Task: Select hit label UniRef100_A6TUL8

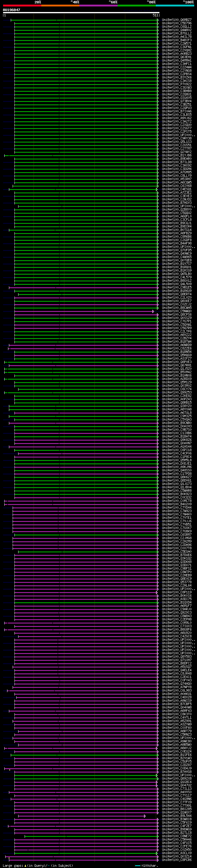Action: [177, 413]
